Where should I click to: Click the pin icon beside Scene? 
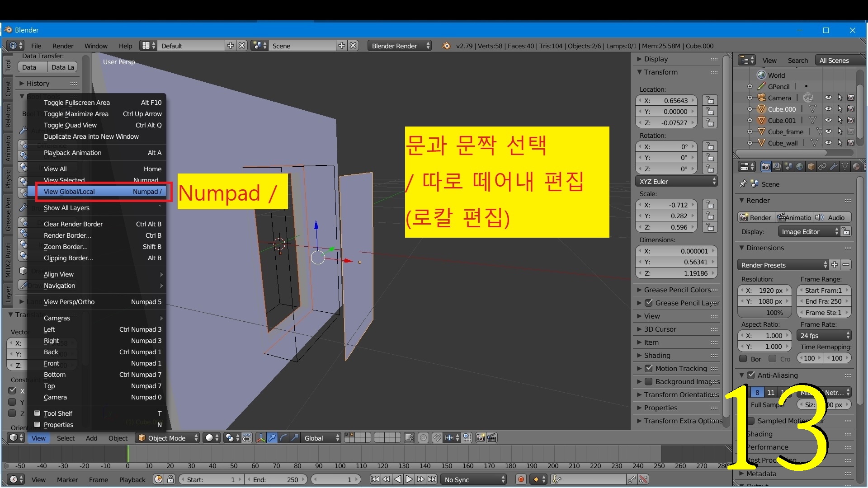pyautogui.click(x=742, y=184)
